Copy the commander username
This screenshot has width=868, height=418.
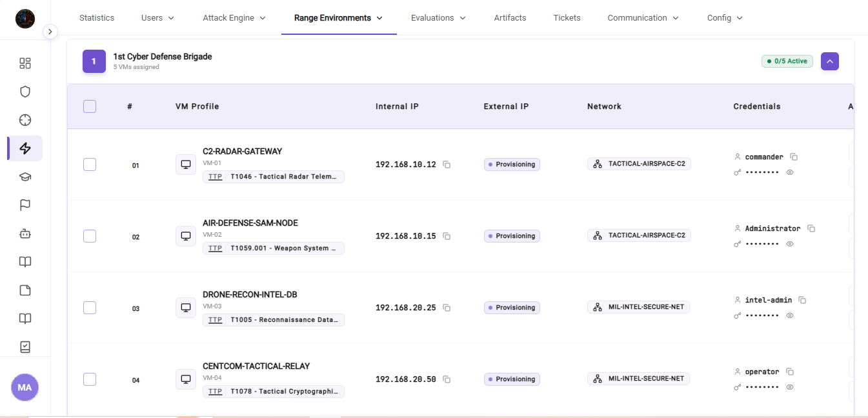[794, 157]
